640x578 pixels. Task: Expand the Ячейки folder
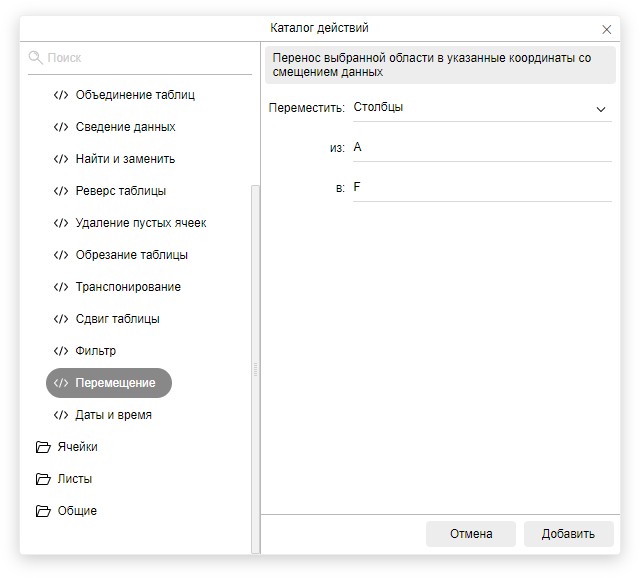77,447
